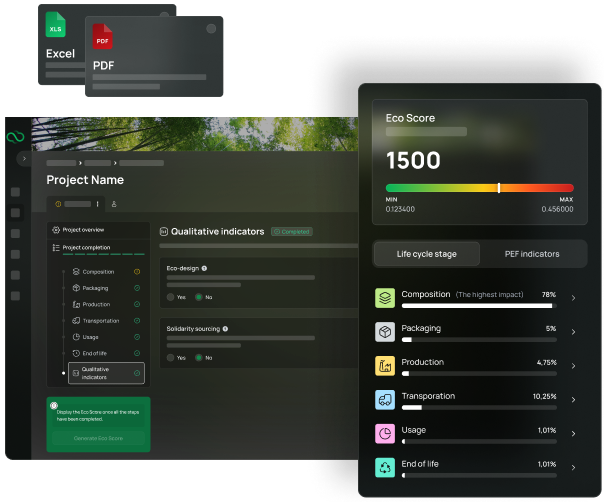Select Qualitative indicators step in tree
Screen dimensions: 604x502
point(106,373)
